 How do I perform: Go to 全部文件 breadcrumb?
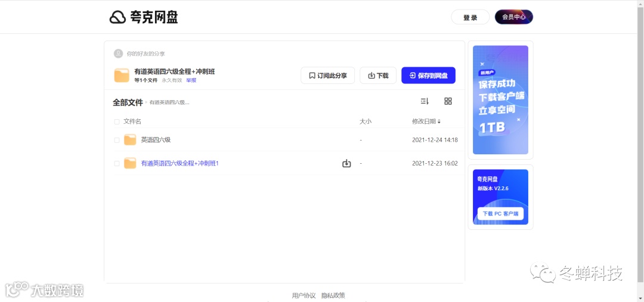(x=128, y=102)
